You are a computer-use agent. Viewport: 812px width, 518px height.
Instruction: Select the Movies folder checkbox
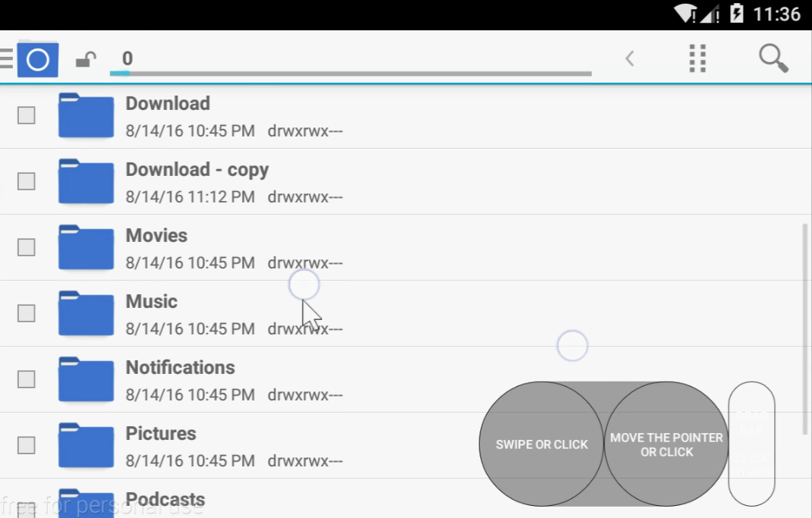point(27,247)
